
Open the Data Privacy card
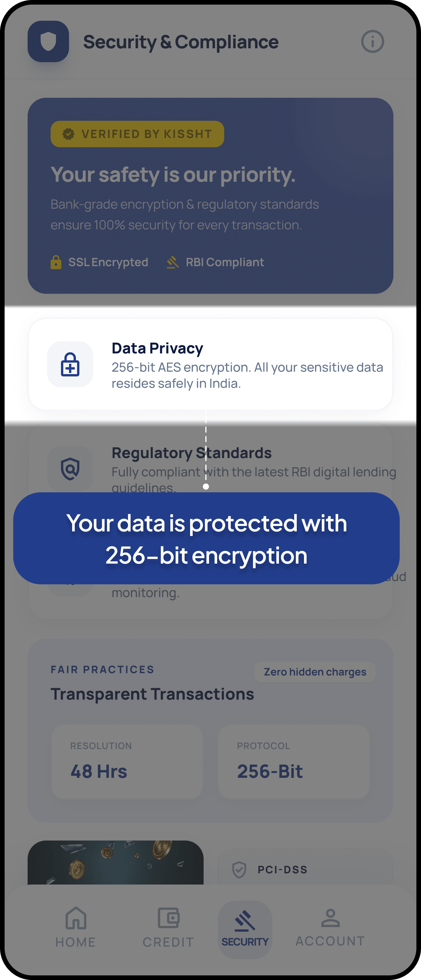point(210,364)
